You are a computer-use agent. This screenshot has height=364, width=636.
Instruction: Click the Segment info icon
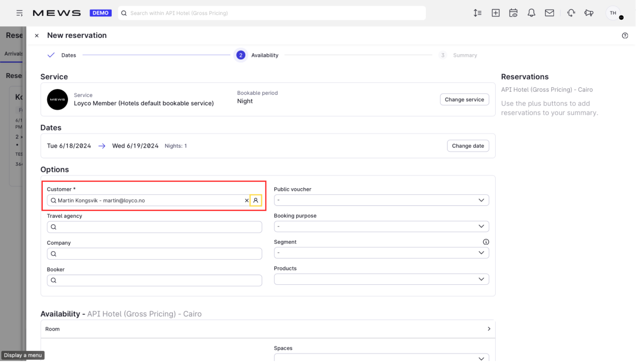click(x=486, y=242)
